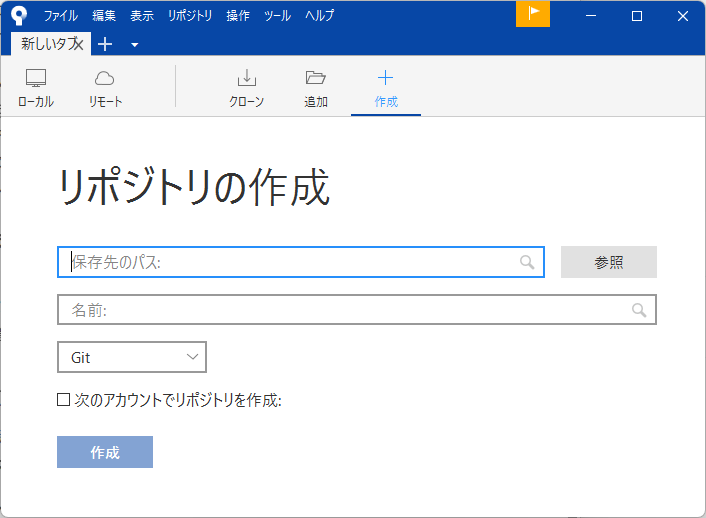Viewport: 706px width, 518px height.
Task: Click the 名前 name input field
Action: pyautogui.click(x=340, y=310)
